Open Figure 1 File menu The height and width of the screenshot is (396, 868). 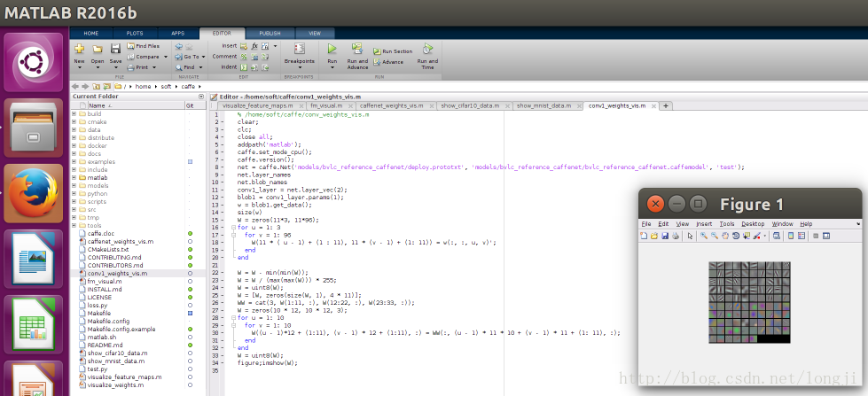click(646, 224)
